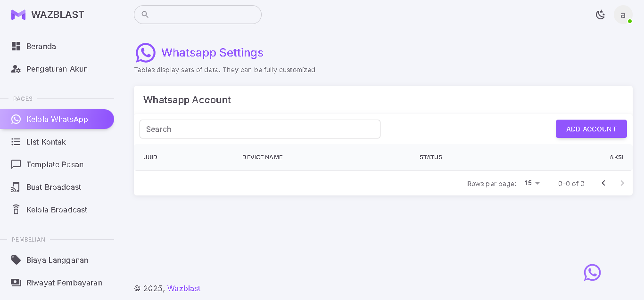Image resolution: width=644 pixels, height=300 pixels.
Task: Open Biaya Langganan menu item
Action: [x=57, y=260]
